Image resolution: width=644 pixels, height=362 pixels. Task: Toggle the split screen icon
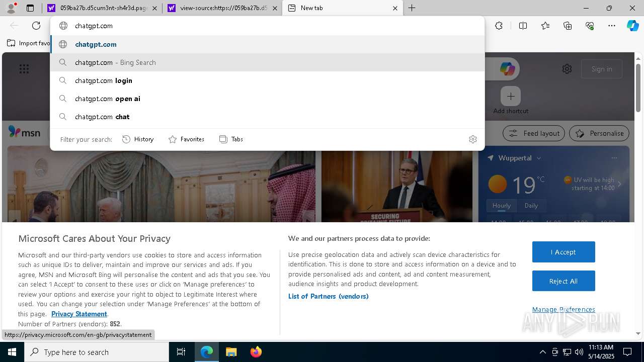coord(523,26)
